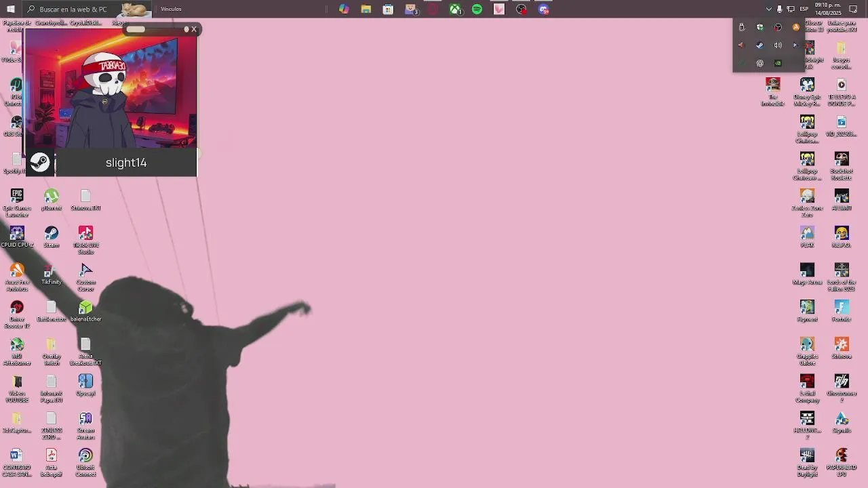Open the ESP language indicator
This screenshot has height=488, width=868.
coord(804,9)
